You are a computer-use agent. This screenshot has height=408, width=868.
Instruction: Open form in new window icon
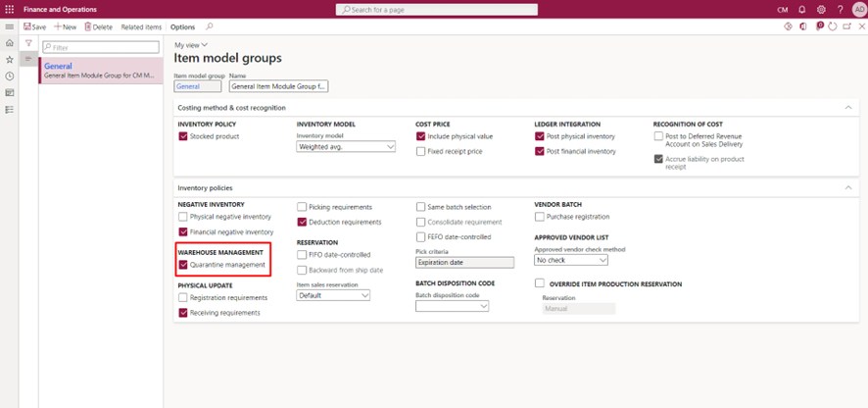coord(847,26)
